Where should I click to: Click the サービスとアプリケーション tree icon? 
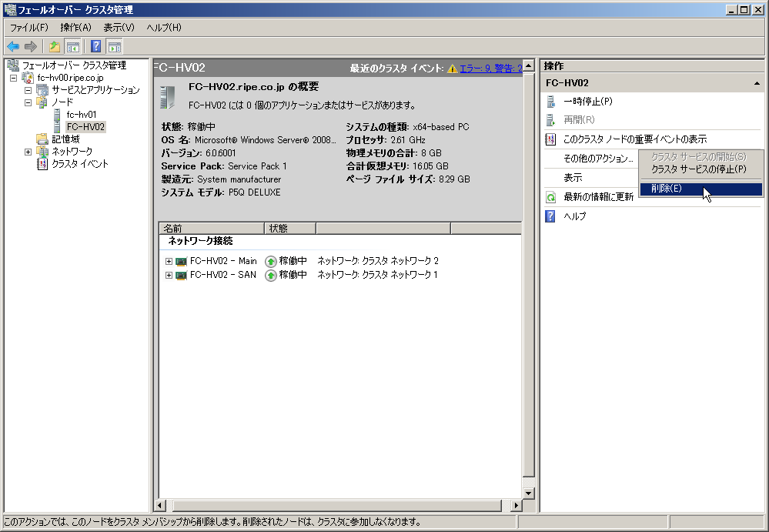(42, 90)
